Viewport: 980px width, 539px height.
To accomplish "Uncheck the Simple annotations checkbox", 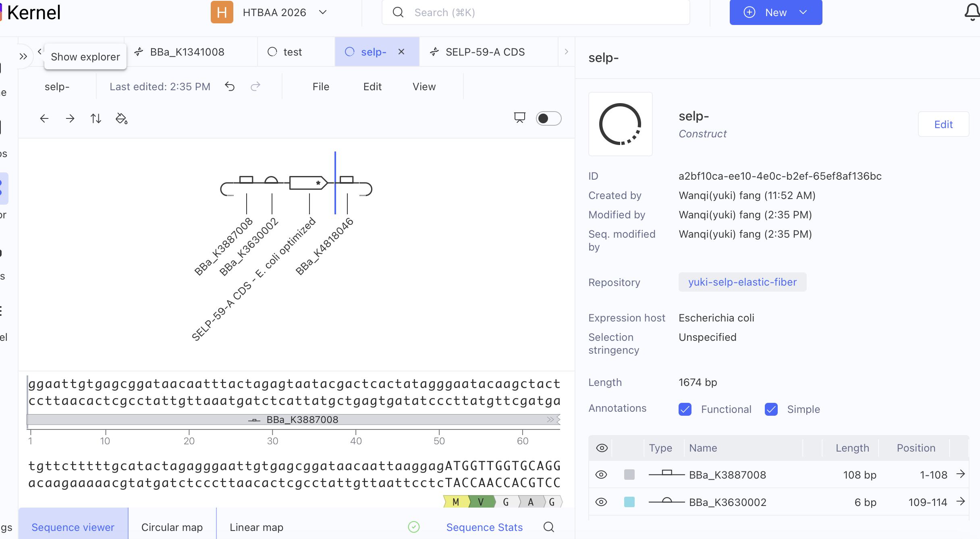I will [771, 409].
